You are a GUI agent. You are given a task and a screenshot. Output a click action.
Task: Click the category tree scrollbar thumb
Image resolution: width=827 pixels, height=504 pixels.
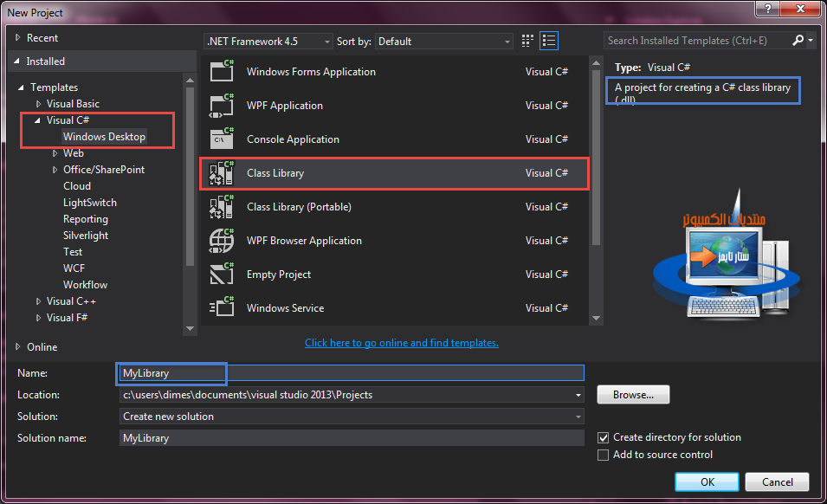[x=191, y=177]
